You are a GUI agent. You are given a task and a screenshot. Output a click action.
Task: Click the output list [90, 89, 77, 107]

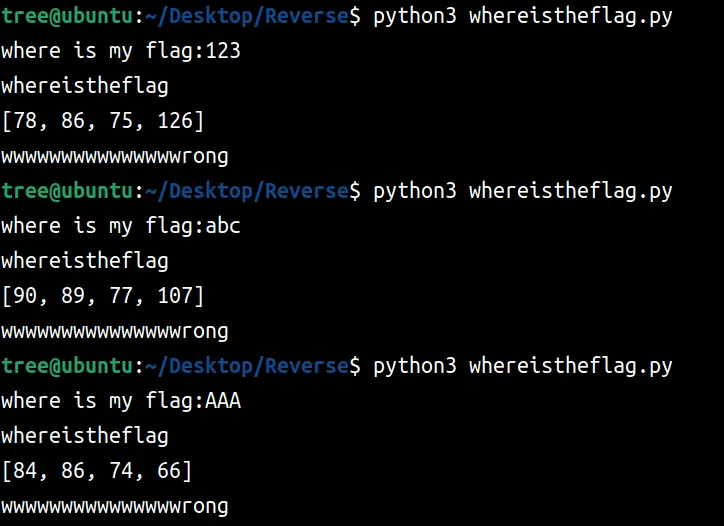click(x=103, y=296)
